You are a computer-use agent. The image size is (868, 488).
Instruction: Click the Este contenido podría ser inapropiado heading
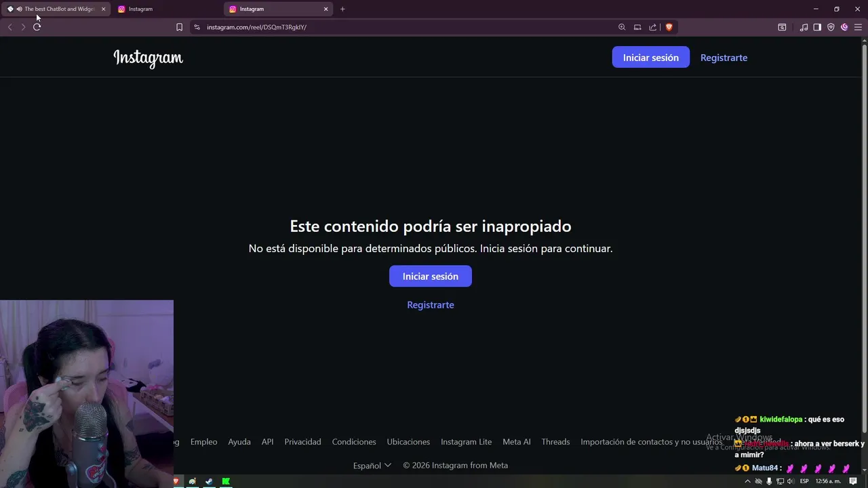pyautogui.click(x=431, y=226)
